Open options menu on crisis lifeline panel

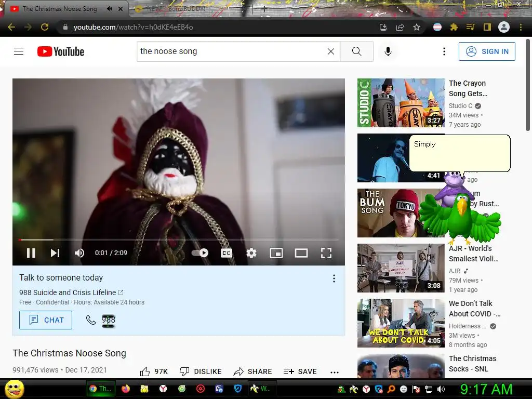[334, 278]
